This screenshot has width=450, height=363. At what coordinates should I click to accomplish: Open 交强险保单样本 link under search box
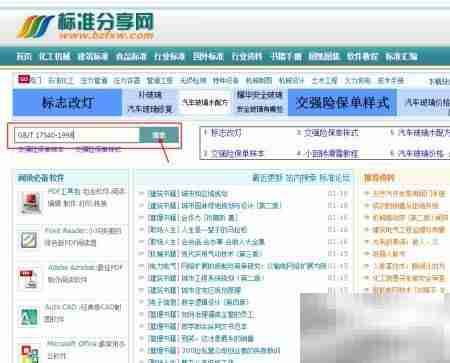(x=41, y=149)
